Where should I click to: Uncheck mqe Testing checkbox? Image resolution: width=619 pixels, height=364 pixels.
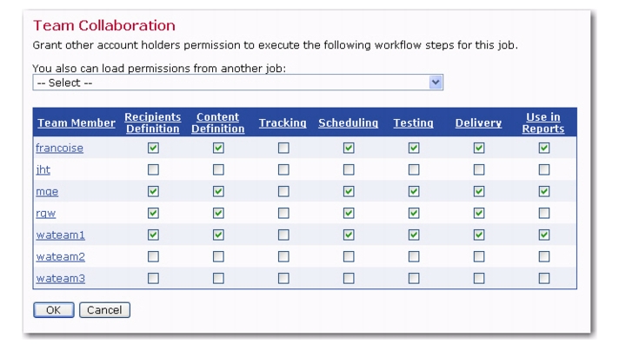414,191
